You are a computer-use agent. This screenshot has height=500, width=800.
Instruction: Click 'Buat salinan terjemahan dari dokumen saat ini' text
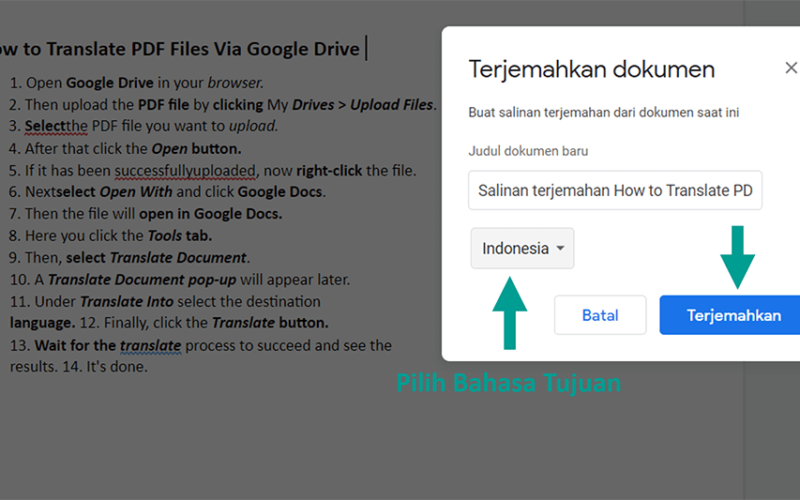click(604, 112)
